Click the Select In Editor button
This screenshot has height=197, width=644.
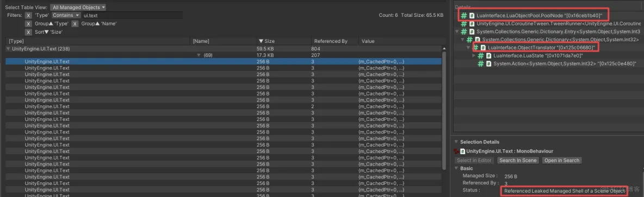[x=475, y=160]
